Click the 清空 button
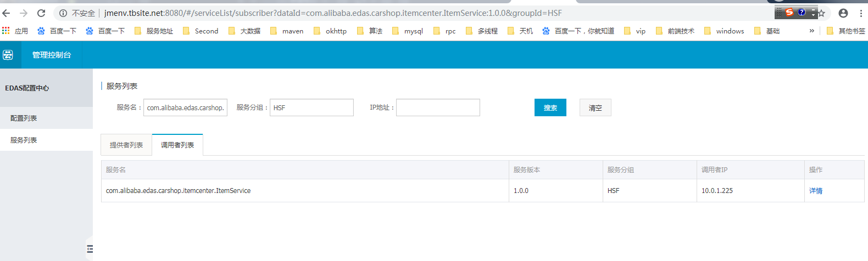This screenshot has width=868, height=261. coord(596,107)
